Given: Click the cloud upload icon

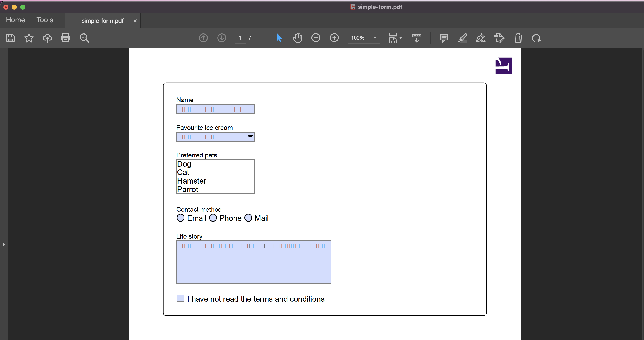Looking at the screenshot, I should click(47, 38).
